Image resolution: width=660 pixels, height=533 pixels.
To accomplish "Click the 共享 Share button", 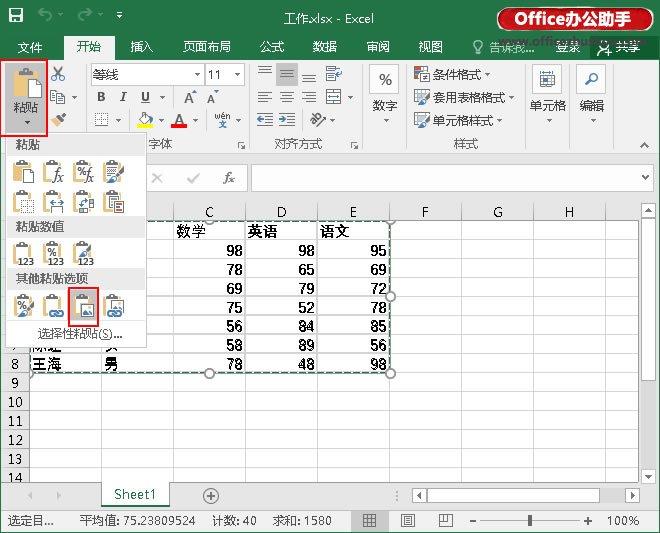I will pyautogui.click(x=619, y=47).
